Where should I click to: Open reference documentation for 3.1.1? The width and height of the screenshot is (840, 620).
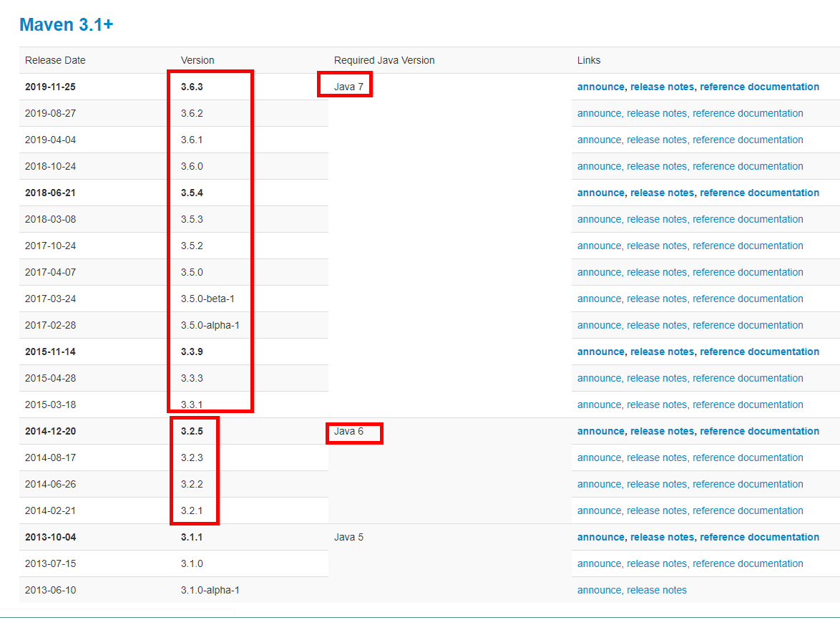pyautogui.click(x=759, y=538)
